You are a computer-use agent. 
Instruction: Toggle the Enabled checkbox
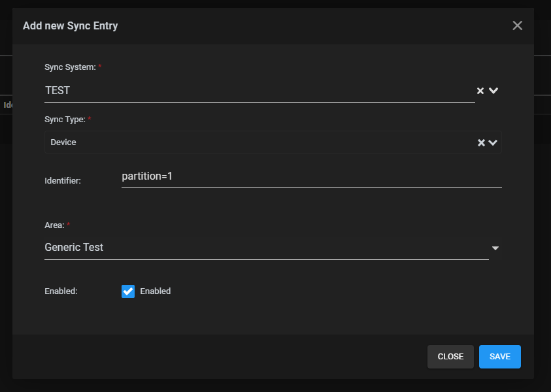tap(128, 291)
